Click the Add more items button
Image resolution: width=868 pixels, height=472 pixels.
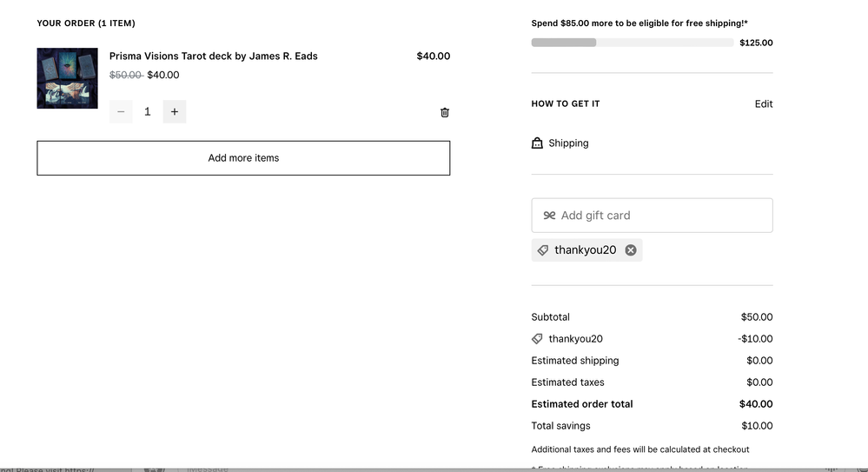(x=243, y=158)
